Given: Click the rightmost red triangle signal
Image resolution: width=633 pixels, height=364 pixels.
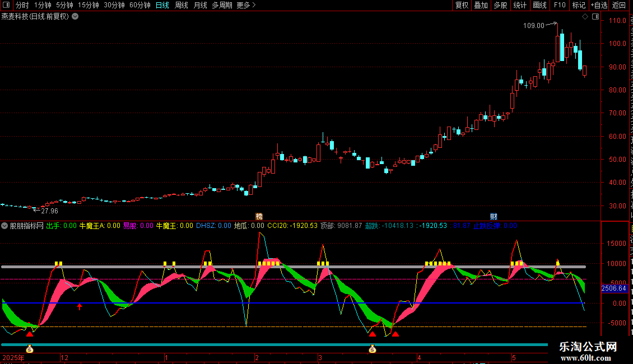Looking at the screenshot, I should click(395, 334).
